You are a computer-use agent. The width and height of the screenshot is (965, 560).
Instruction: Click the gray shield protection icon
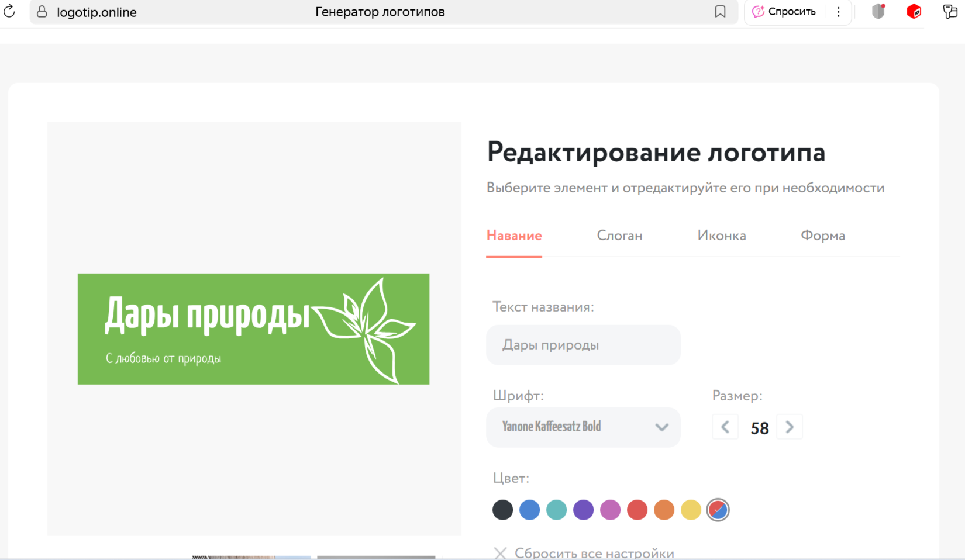point(878,12)
